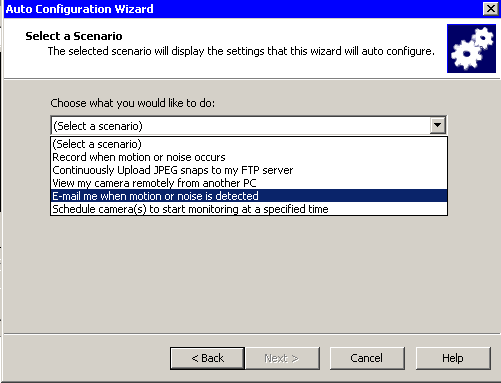Click the large gear in wizard icon
The image size is (501, 383).
pyautogui.click(x=466, y=55)
